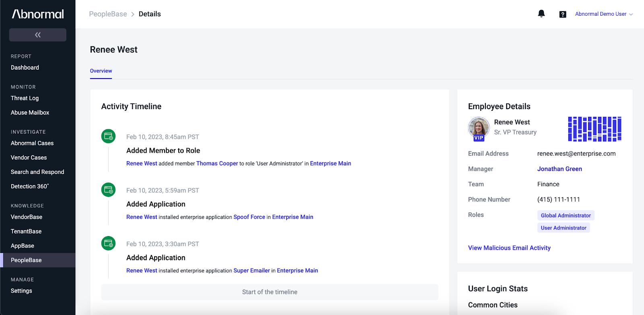Open Spoof Force application link
This screenshot has height=315, width=644.
tap(249, 217)
